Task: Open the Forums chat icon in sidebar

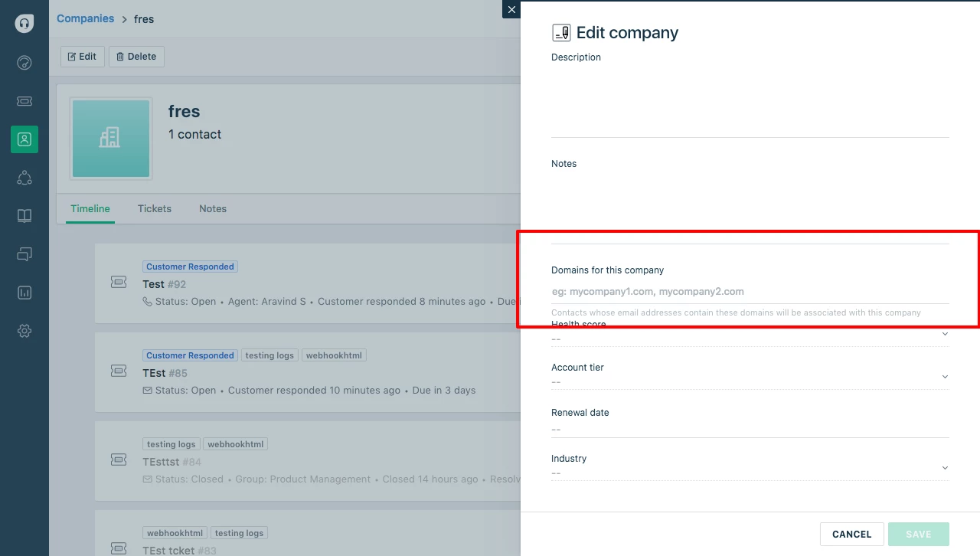Action: point(24,254)
